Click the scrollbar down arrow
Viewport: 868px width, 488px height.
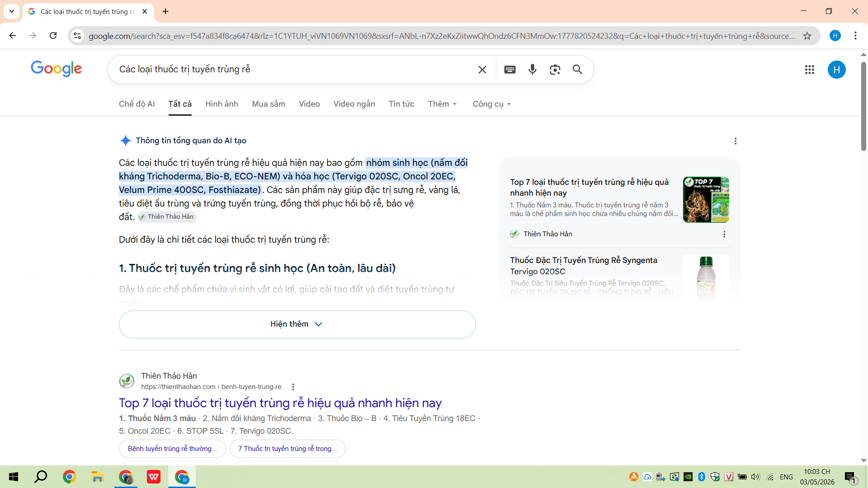863,461
